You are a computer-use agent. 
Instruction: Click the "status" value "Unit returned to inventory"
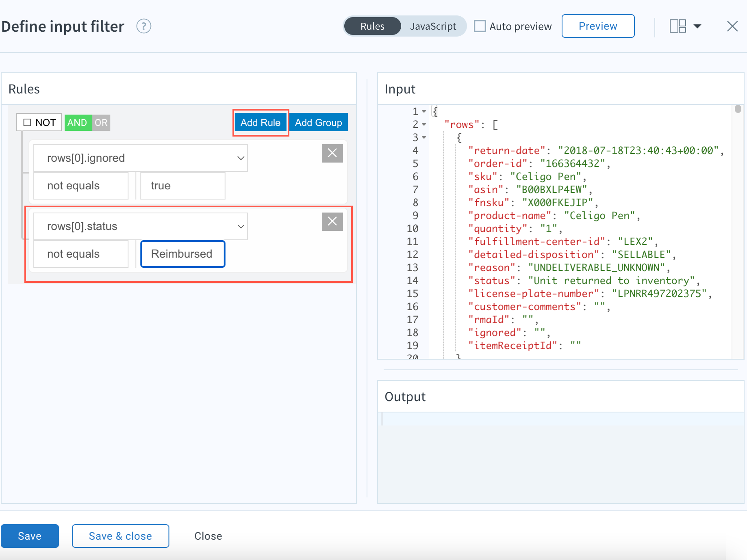pyautogui.click(x=612, y=280)
